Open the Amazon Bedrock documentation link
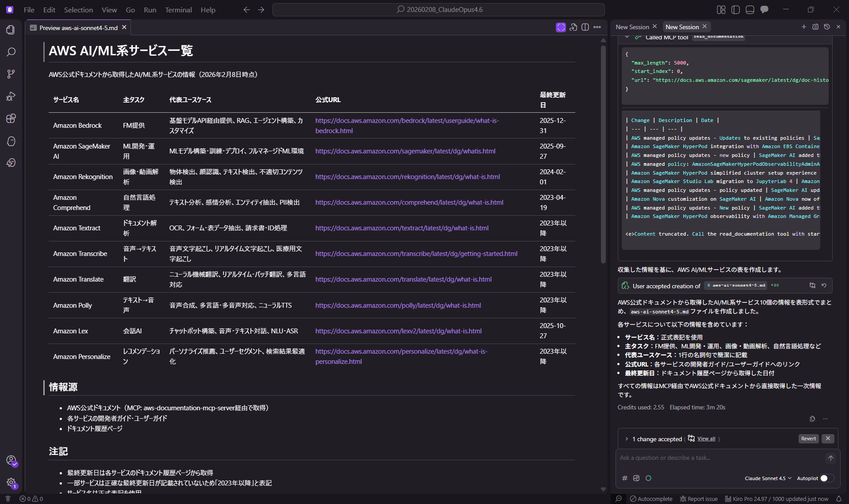The width and height of the screenshot is (849, 504). coord(406,120)
